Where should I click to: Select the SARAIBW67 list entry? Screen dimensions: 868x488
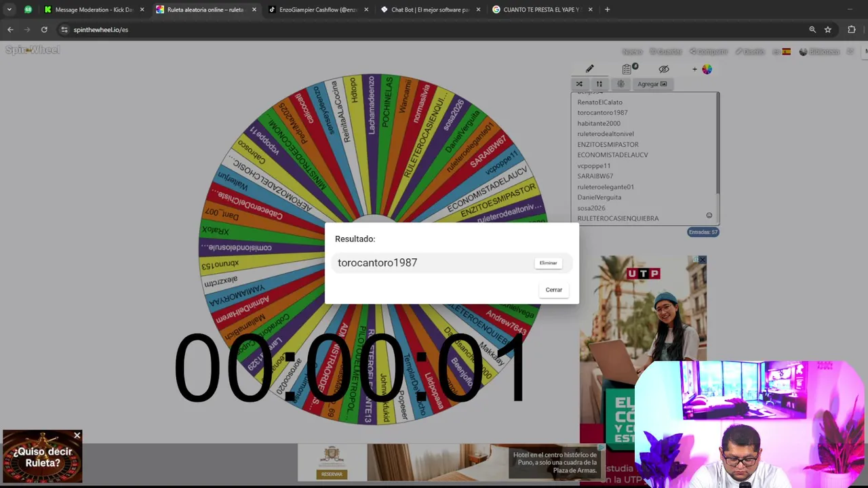595,176
